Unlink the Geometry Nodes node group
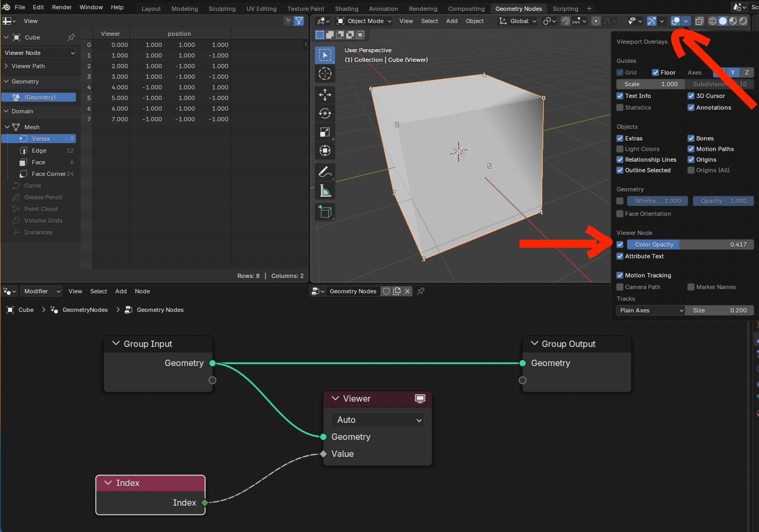The width and height of the screenshot is (759, 532). 407,291
